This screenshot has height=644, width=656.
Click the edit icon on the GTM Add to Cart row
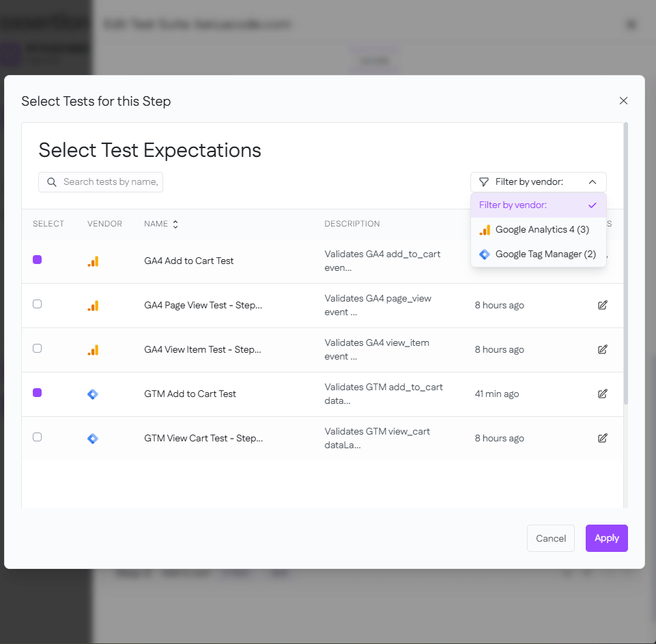click(x=602, y=394)
